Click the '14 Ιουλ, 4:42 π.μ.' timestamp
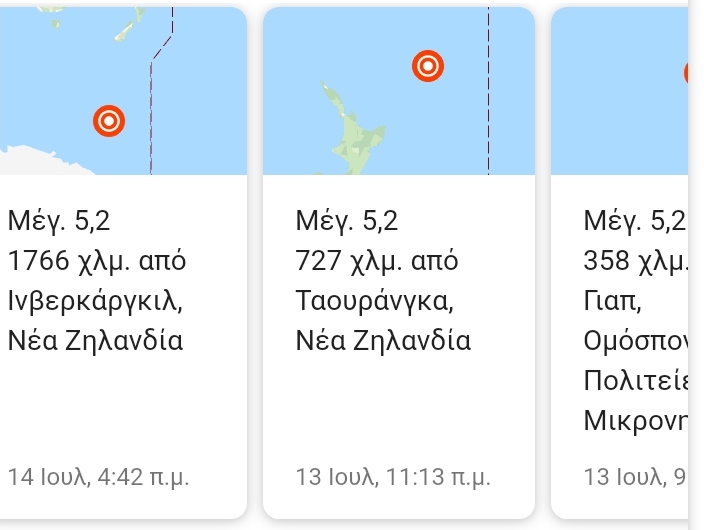The height and width of the screenshot is (530, 704). [98, 477]
